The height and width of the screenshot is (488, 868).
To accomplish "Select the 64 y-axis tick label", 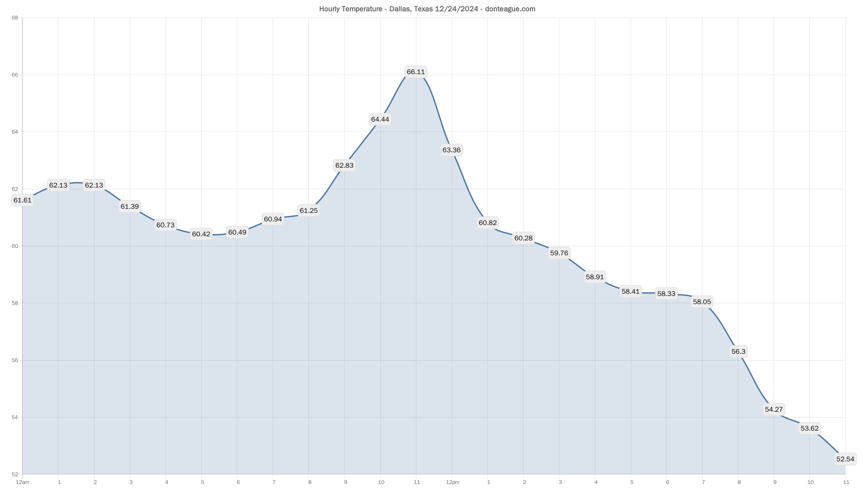I will click(15, 132).
